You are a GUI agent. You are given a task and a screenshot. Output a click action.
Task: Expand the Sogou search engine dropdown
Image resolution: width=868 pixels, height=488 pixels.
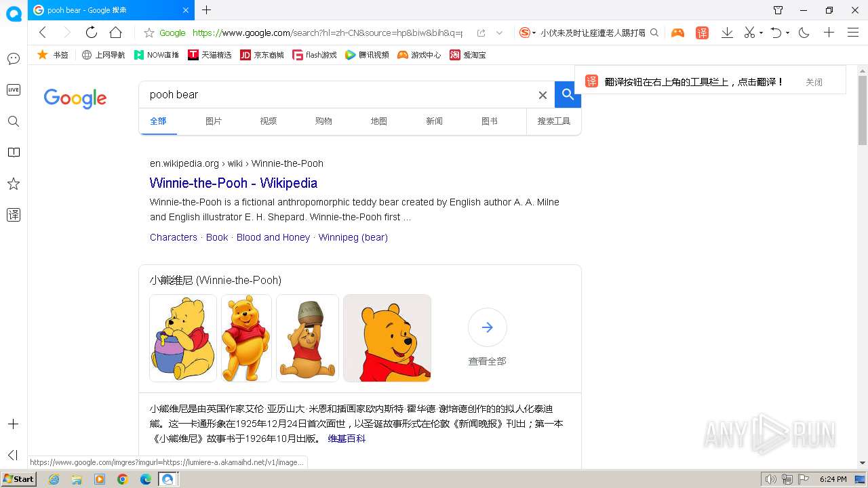pos(534,33)
